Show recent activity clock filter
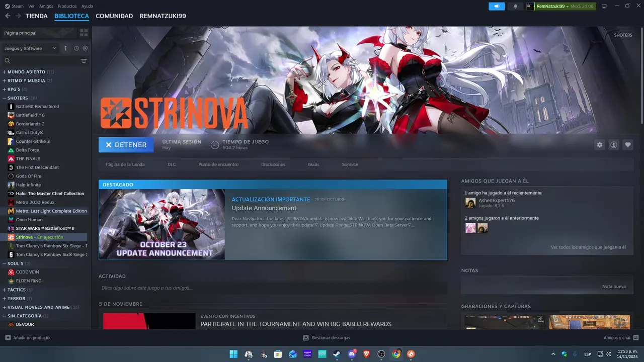Image resolution: width=644 pixels, height=362 pixels. (x=76, y=48)
